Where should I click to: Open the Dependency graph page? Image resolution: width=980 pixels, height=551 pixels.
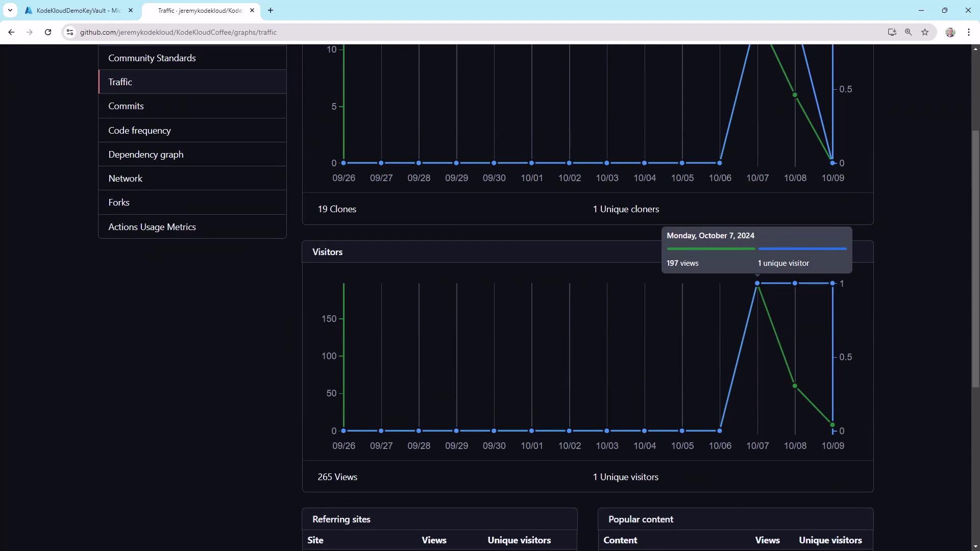click(145, 155)
